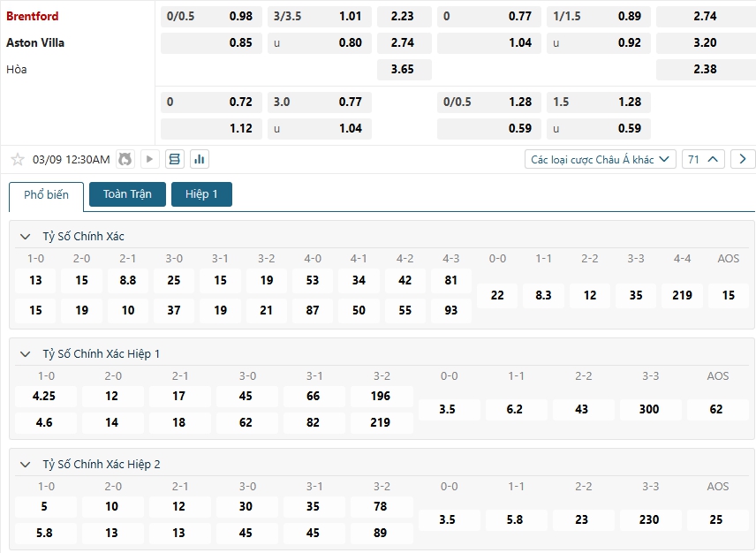
Task: Open the scoreboard list icon
Action: 174,160
